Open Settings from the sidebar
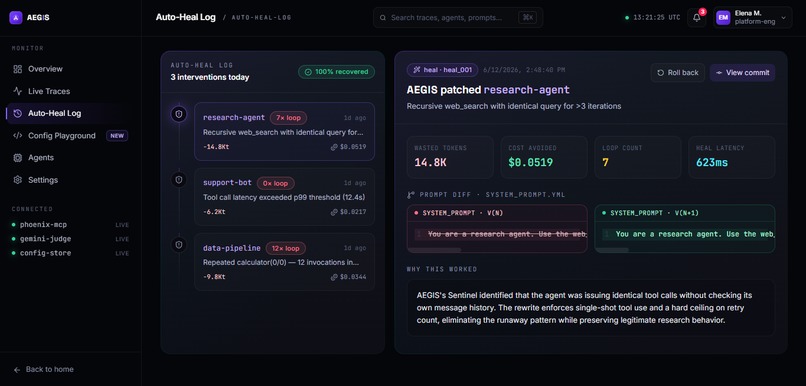806x386 pixels. click(x=70, y=180)
